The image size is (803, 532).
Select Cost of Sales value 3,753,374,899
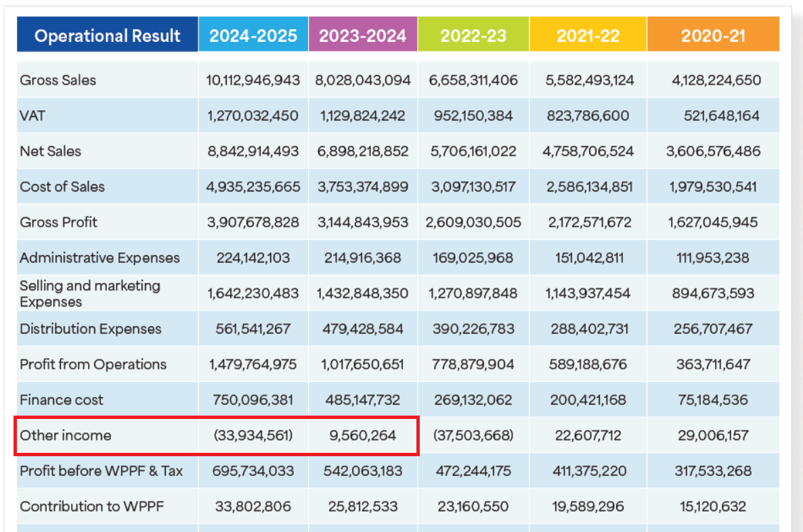(x=363, y=187)
